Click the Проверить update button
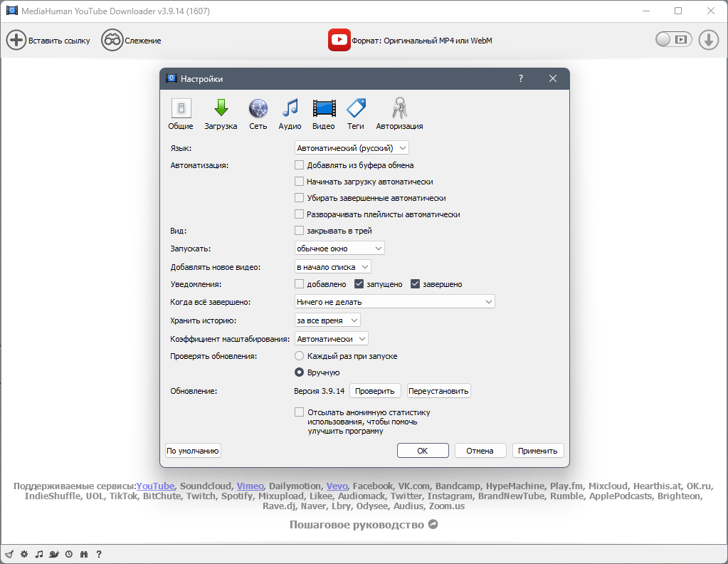This screenshot has width=728, height=564. pyautogui.click(x=375, y=391)
